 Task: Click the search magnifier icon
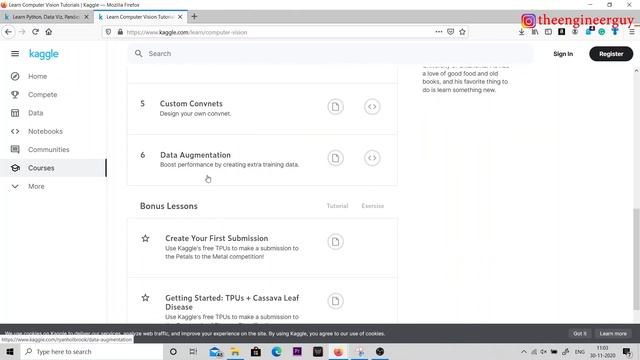(x=139, y=53)
